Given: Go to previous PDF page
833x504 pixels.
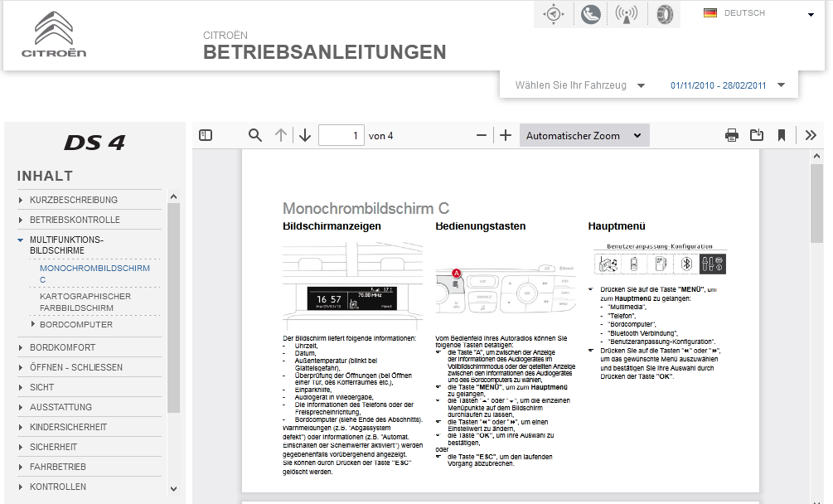Looking at the screenshot, I should [281, 135].
